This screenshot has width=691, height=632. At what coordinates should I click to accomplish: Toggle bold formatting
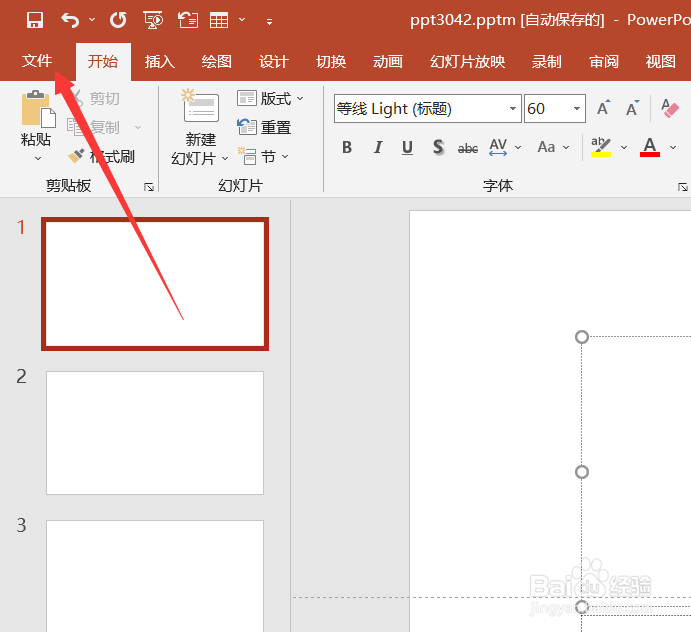(x=347, y=147)
